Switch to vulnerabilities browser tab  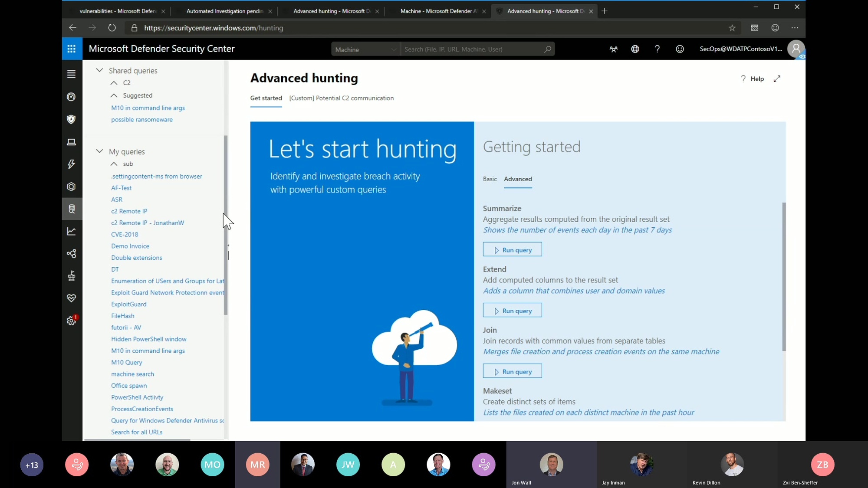click(x=118, y=11)
